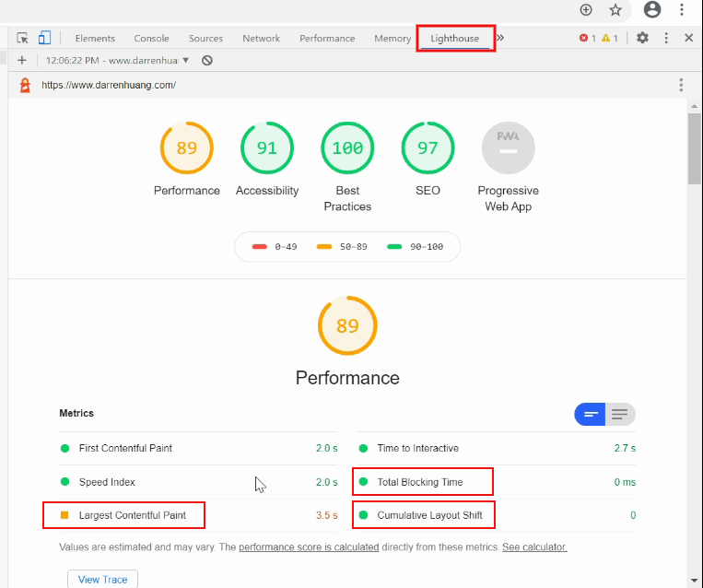Screen dimensions: 703x588
Task: Switch to the Sources tab
Action: click(x=205, y=38)
